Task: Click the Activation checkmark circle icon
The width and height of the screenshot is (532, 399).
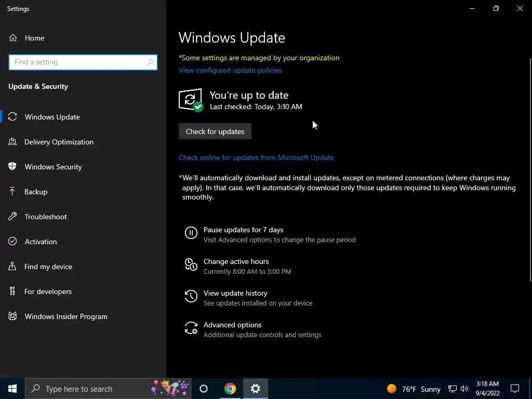Action: (x=12, y=241)
